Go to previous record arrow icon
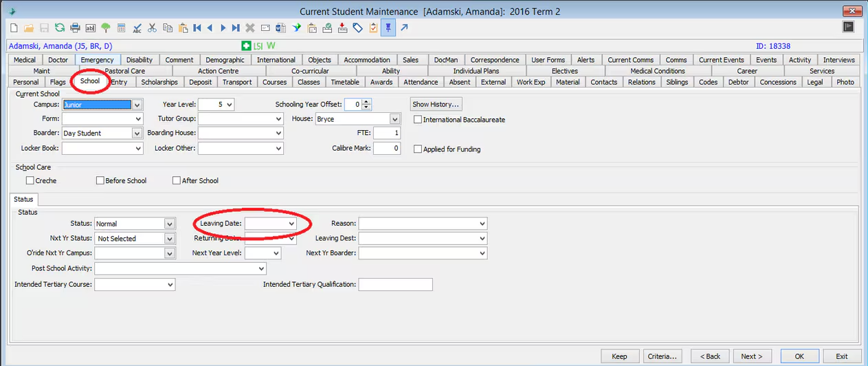The width and height of the screenshot is (868, 366). (x=210, y=28)
